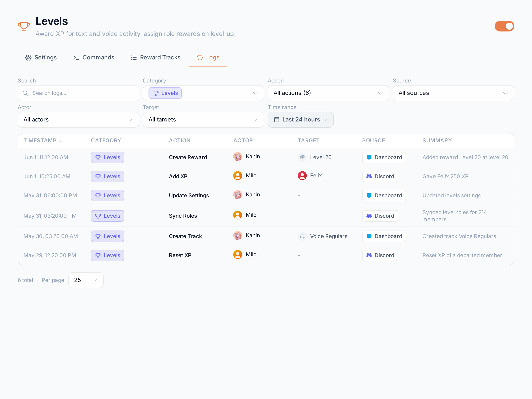Click the 'Jun 1, 11:12:00 AM' timestamp

46,157
